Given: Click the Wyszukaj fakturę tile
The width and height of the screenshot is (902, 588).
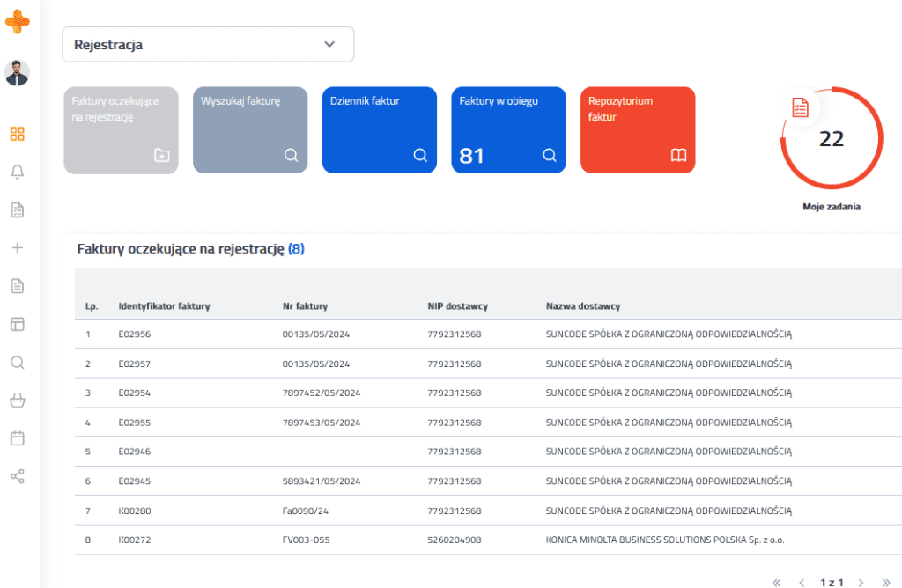Looking at the screenshot, I should click(250, 130).
